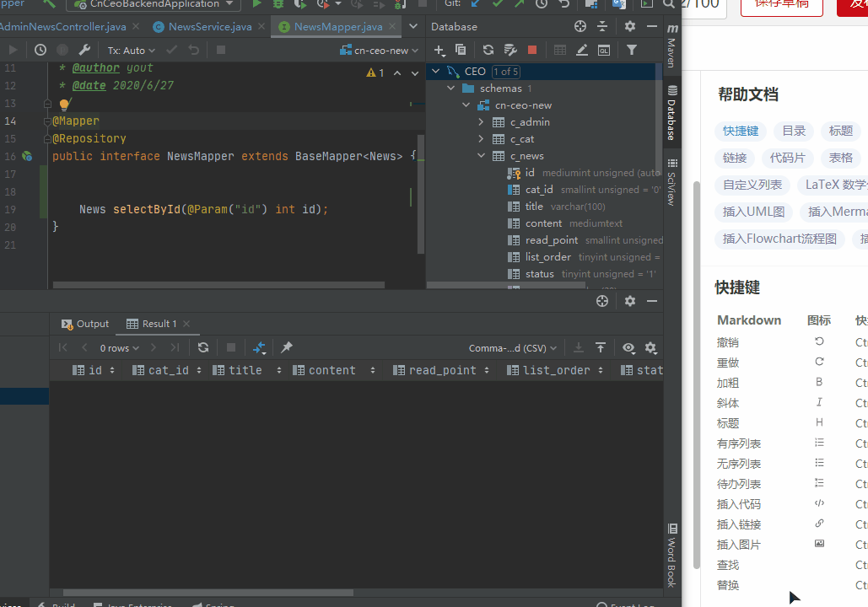Image resolution: width=868 pixels, height=607 pixels.
Task: Click the 目录 help tag
Action: point(794,131)
